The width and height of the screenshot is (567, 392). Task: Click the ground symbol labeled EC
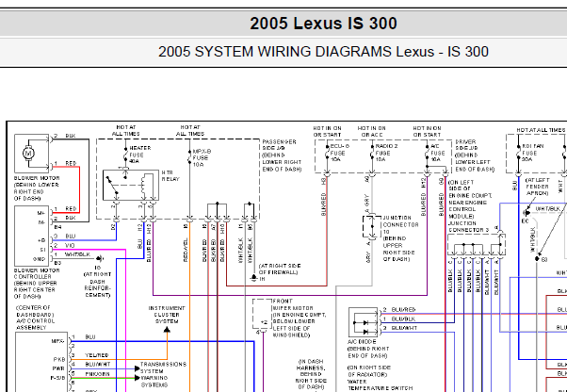click(526, 213)
